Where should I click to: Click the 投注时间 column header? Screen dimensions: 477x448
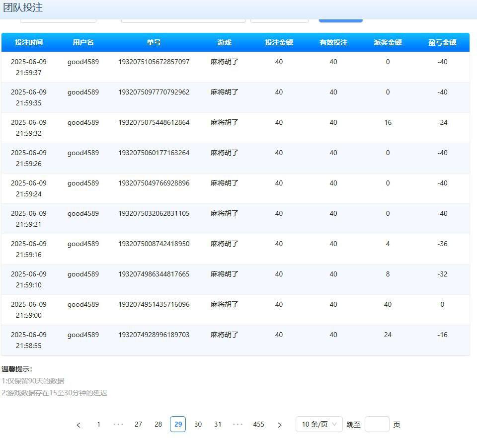tap(29, 42)
